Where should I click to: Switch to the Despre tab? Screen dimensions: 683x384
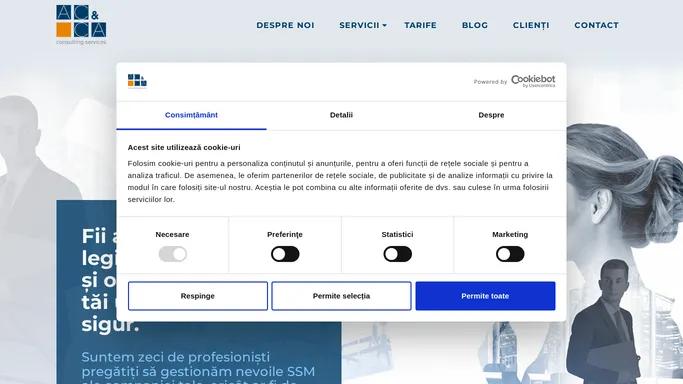coord(491,115)
